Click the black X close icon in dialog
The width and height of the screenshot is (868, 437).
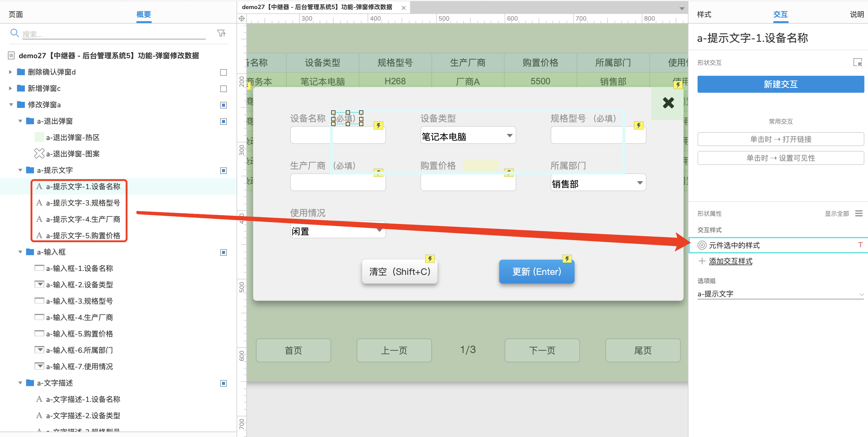pyautogui.click(x=668, y=103)
